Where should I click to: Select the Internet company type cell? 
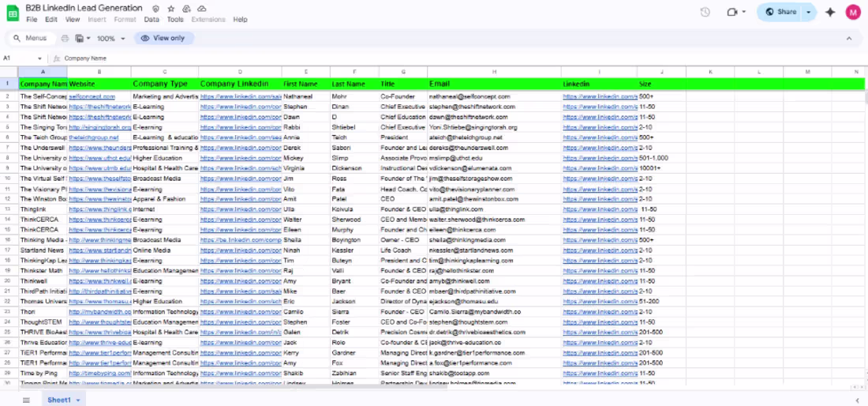click(165, 209)
